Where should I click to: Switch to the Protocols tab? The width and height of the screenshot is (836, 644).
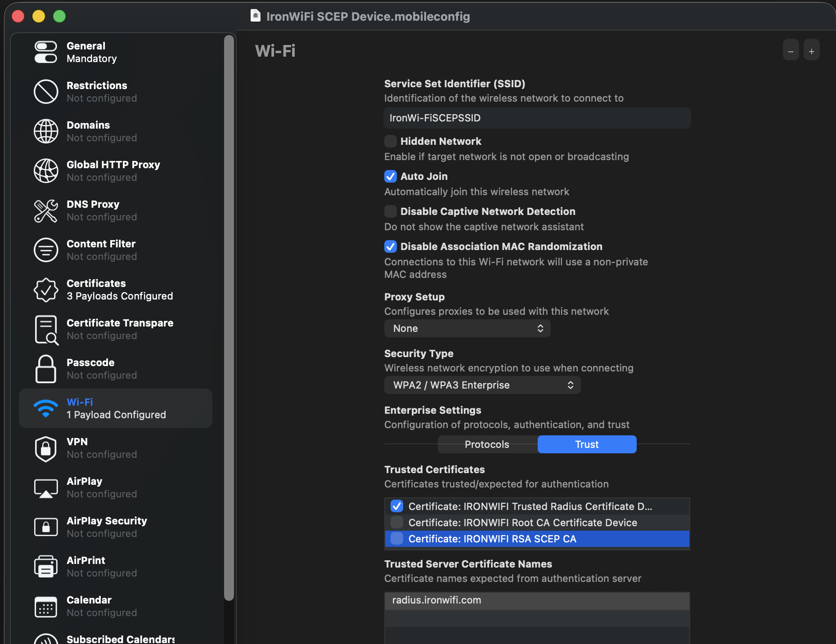487,444
